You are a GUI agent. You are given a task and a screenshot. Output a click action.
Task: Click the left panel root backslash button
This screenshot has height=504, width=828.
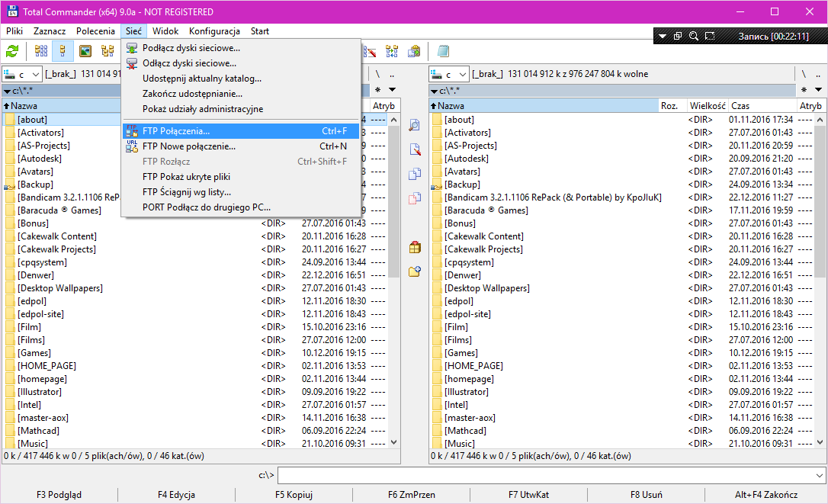coord(377,74)
